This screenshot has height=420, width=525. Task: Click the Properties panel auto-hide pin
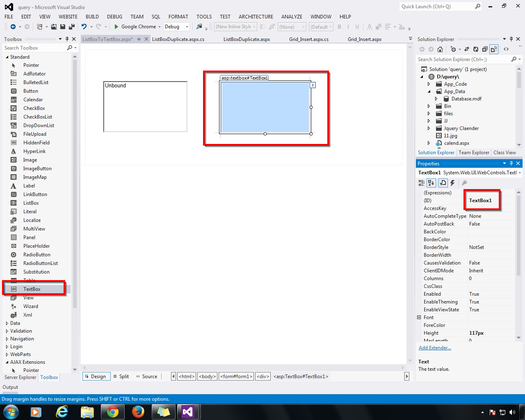point(511,163)
